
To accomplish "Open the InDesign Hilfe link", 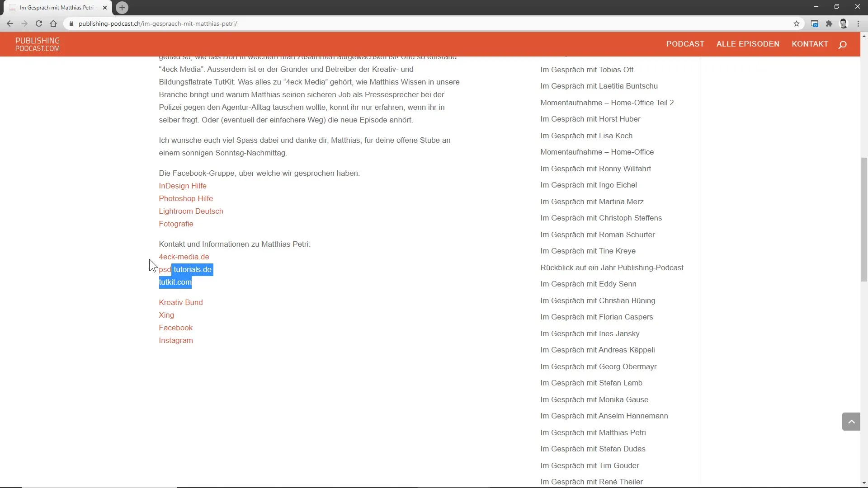I will pyautogui.click(x=183, y=186).
